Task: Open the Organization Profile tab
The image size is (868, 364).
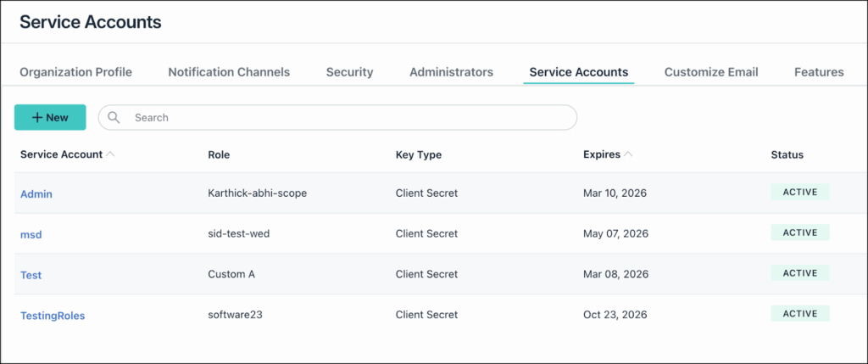Action: click(75, 72)
